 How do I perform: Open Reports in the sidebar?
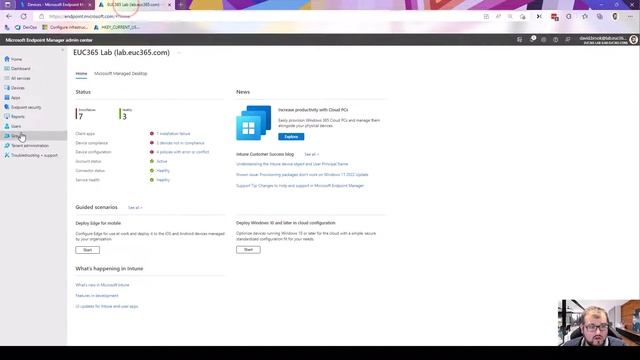coord(18,116)
